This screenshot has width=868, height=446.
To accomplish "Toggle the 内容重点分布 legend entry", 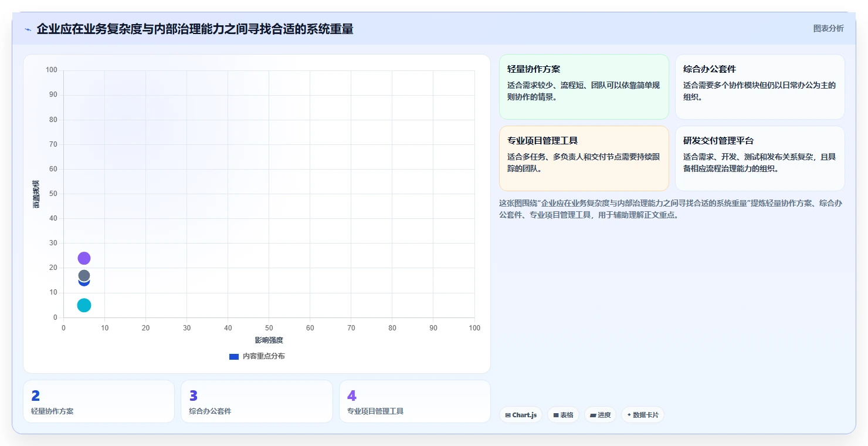I will pos(257,356).
